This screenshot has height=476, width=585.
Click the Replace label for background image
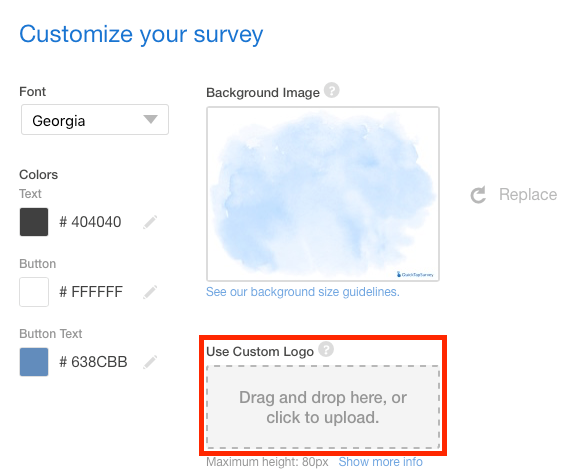[528, 194]
